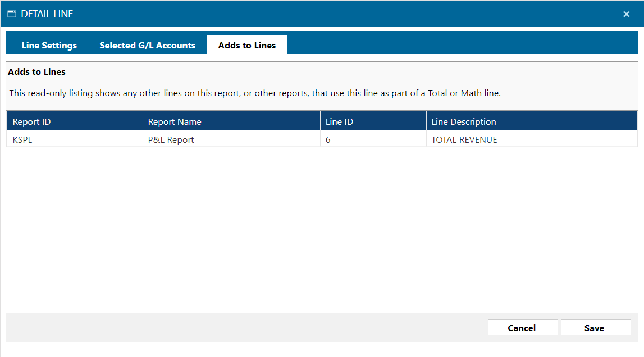The width and height of the screenshot is (644, 357).
Task: Click the Line ID cell showing 6
Action: [328, 140]
